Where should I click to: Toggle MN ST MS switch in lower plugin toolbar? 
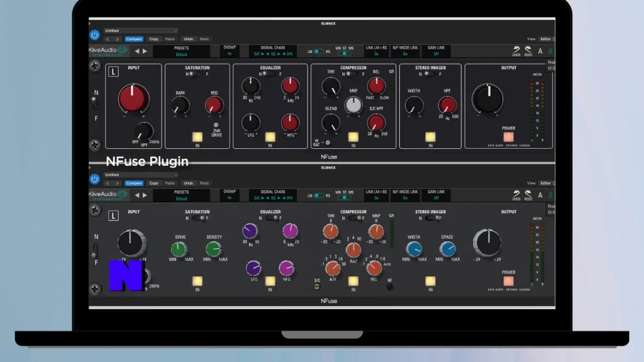pos(345,197)
